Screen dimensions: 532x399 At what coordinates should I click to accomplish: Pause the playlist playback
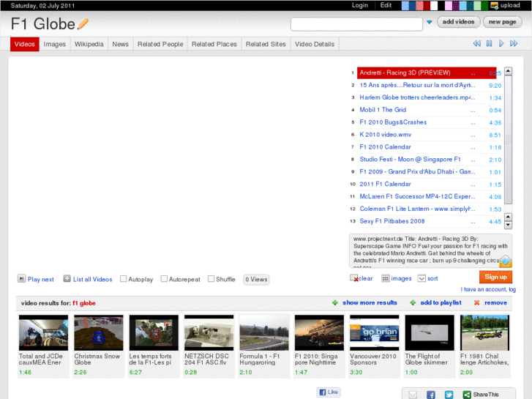pos(490,43)
